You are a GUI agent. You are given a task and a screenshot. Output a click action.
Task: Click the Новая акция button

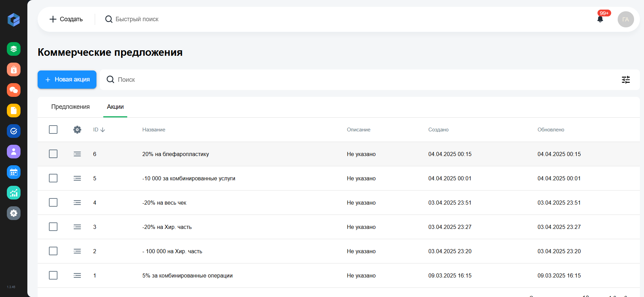tap(67, 79)
